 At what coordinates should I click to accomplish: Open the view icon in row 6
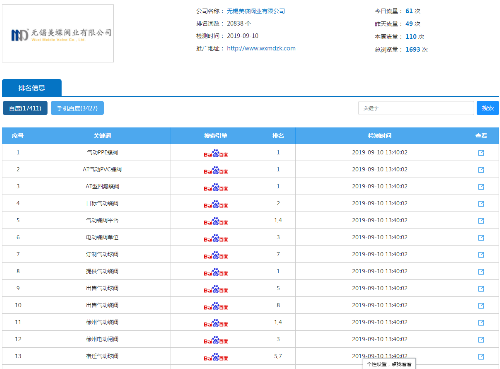(x=481, y=238)
